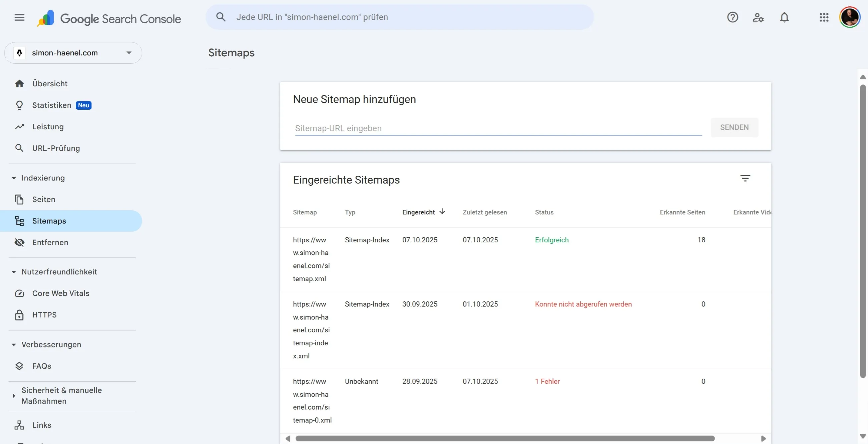
Task: Open the Google apps grid
Action: click(x=824, y=17)
